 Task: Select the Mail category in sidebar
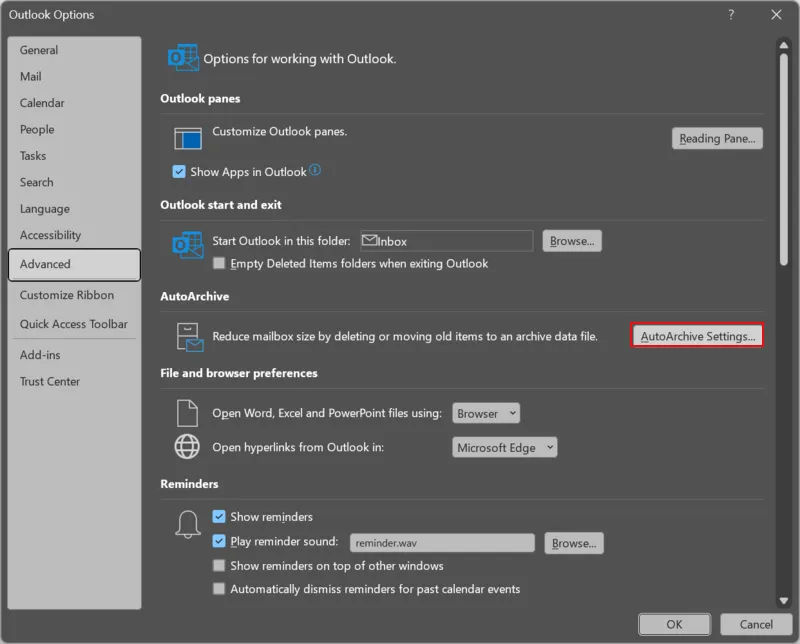31,76
